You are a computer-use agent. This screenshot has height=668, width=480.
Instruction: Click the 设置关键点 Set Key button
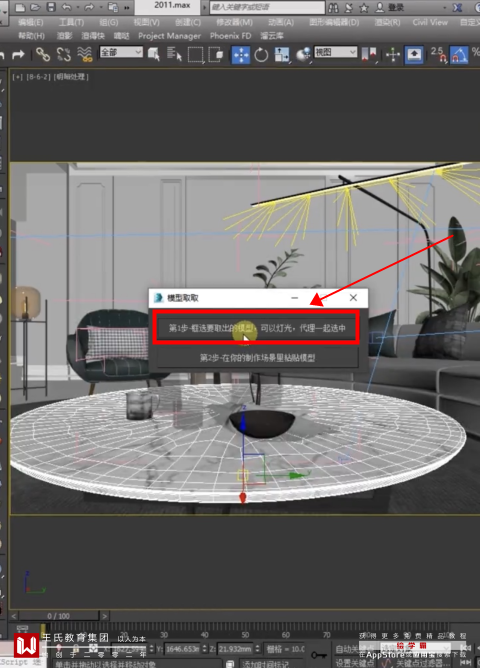354,662
